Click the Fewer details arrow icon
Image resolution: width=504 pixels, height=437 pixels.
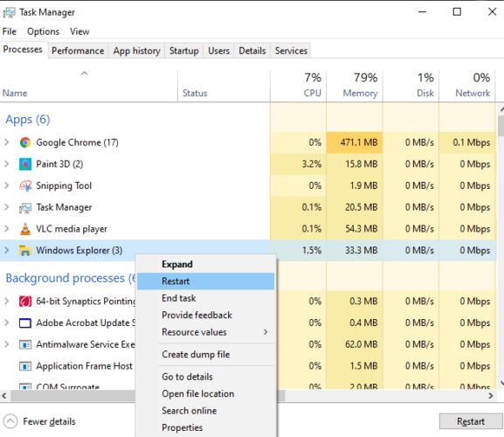[10, 421]
